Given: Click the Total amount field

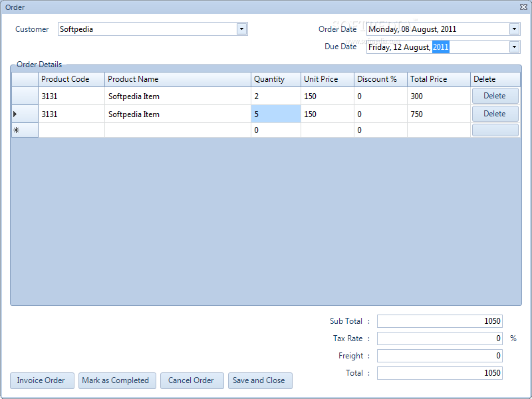Looking at the screenshot, I should tap(440, 373).
